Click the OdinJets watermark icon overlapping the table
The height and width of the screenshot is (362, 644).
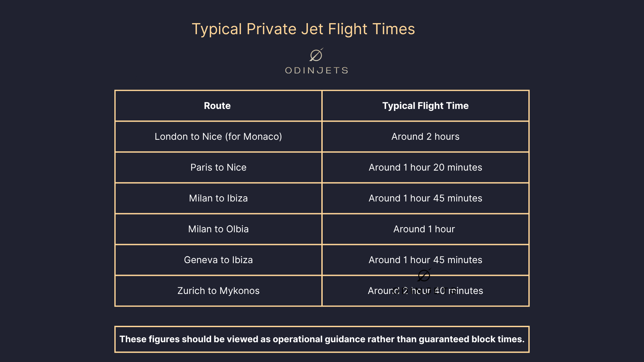click(424, 275)
